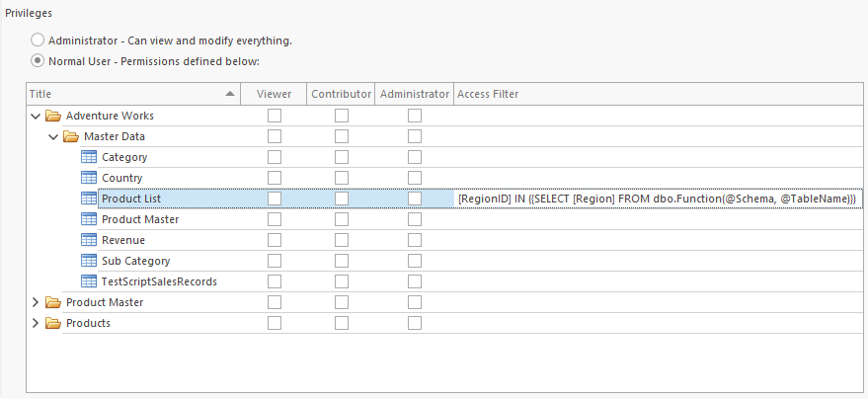Click the Country table icon
This screenshot has width=868, height=399.
point(89,178)
